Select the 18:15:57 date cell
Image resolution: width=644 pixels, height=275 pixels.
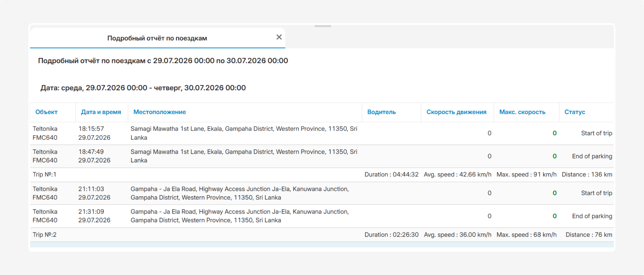94,133
